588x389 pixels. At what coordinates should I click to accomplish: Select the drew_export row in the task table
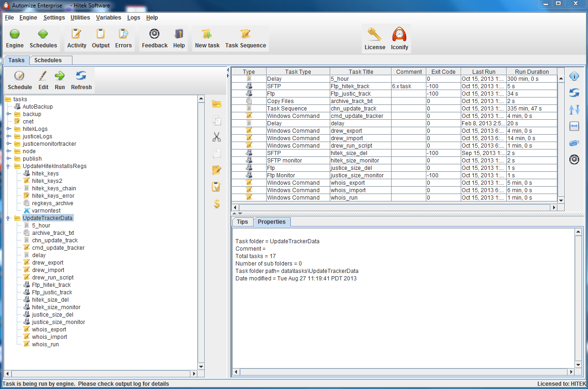point(394,131)
